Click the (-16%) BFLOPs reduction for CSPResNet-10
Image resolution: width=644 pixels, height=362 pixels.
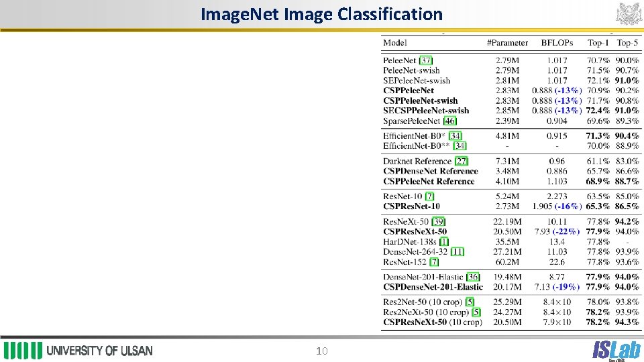coord(568,206)
